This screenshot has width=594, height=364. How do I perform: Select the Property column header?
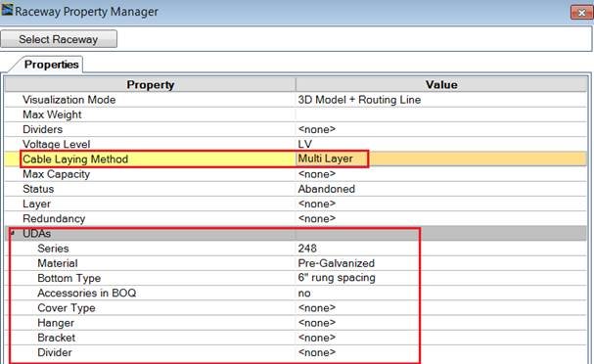pos(151,84)
